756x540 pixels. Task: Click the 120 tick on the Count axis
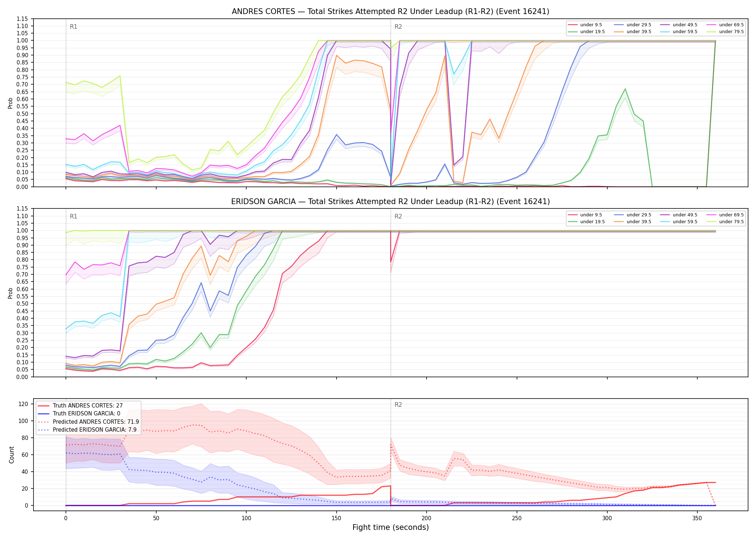23,404
